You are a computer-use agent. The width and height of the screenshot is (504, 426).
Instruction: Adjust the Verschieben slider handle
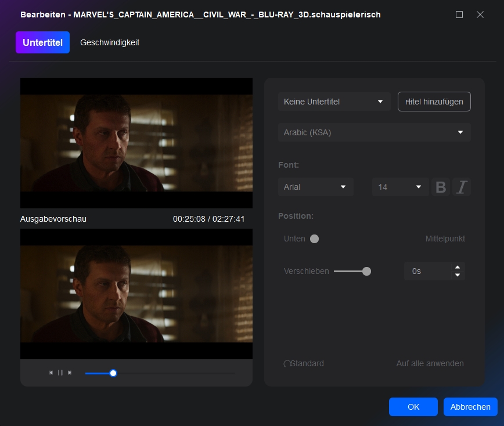point(366,271)
